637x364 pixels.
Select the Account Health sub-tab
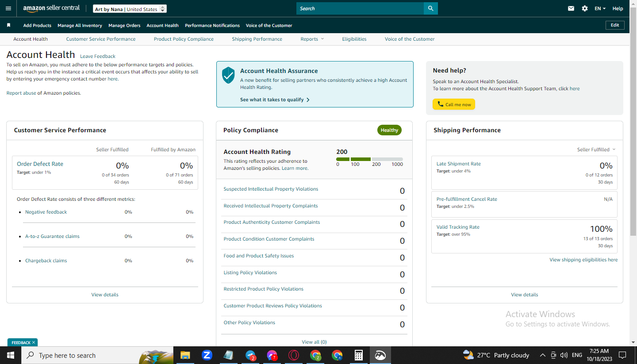31,39
